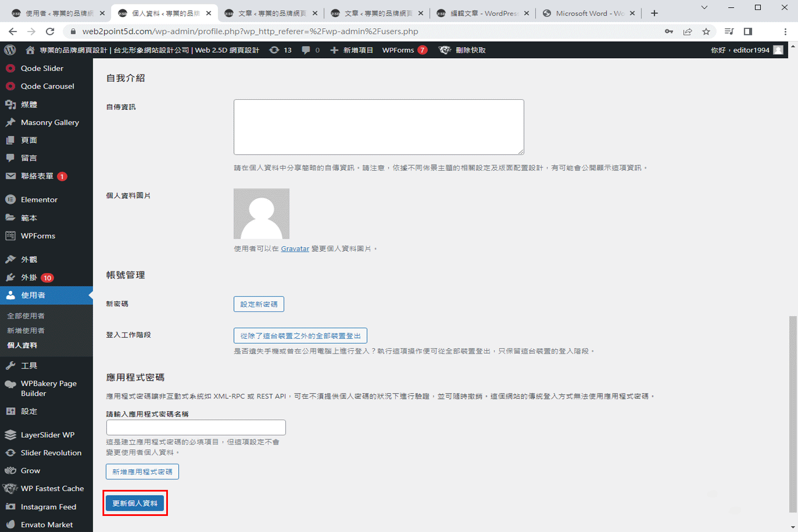
Task: Reload the page using the browser refresh icon
Action: coord(50,32)
